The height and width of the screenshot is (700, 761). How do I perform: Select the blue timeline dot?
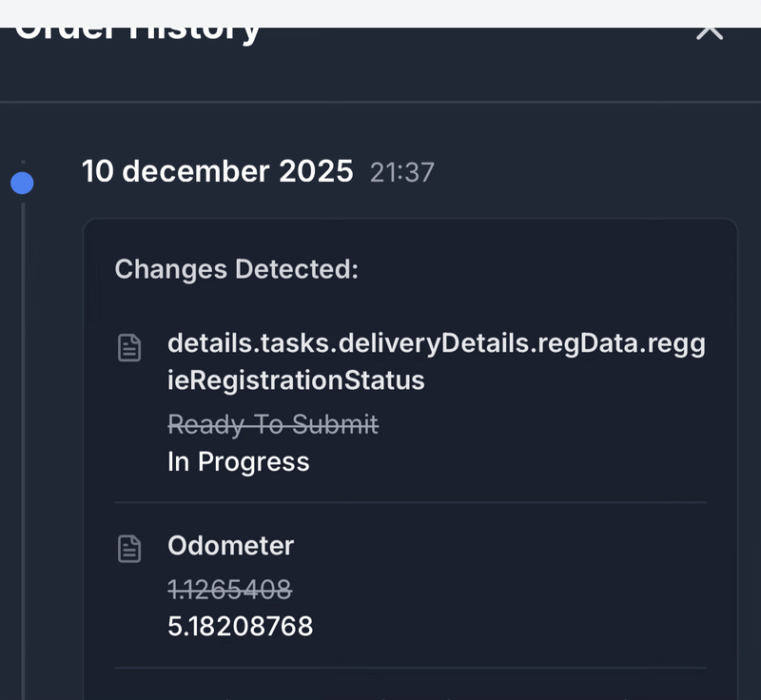[22, 183]
